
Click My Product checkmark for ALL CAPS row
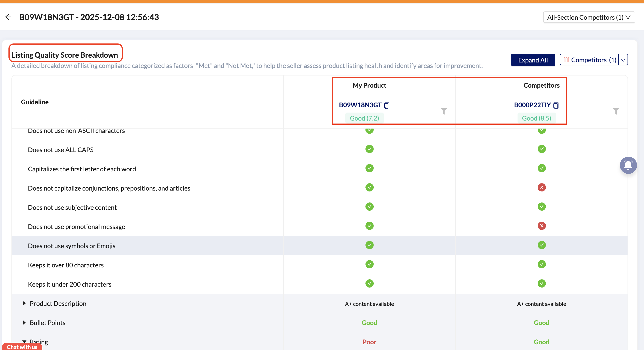[x=369, y=149]
